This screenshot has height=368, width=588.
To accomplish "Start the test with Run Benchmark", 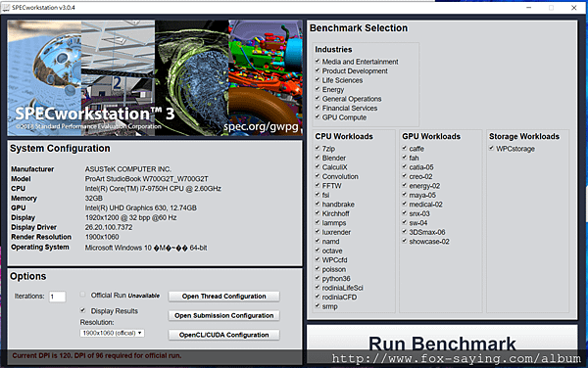I will (442, 344).
